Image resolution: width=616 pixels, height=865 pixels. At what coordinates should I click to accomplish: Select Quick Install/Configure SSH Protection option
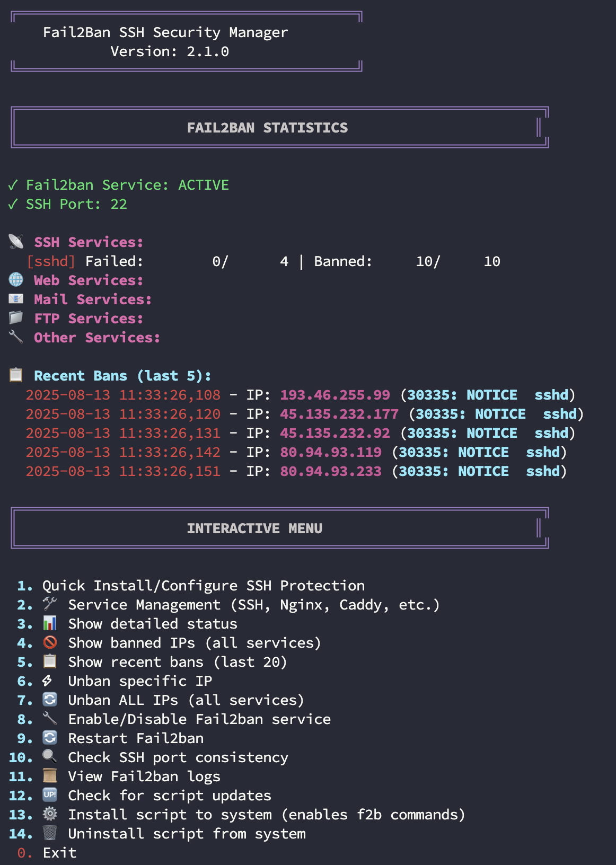coord(203,586)
